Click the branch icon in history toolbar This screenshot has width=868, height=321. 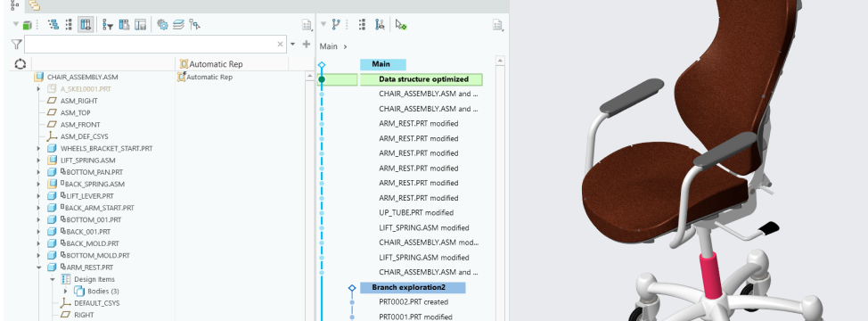(336, 24)
